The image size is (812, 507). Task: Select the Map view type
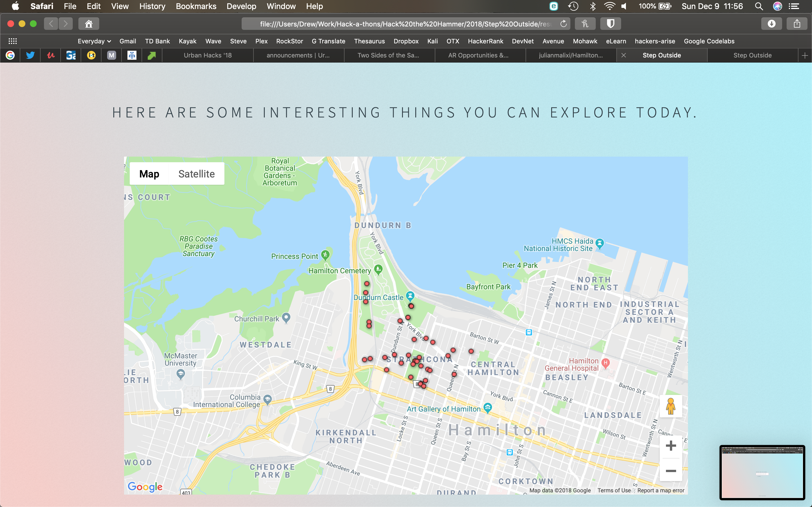click(149, 174)
